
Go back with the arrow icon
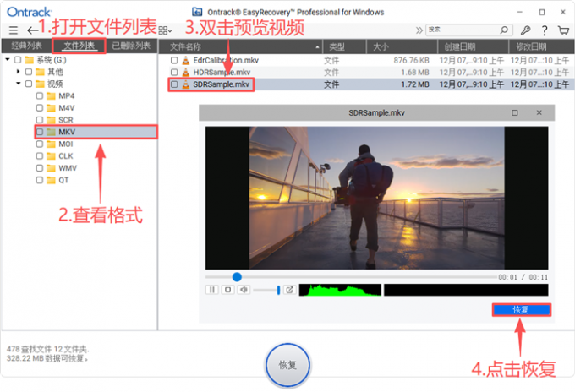tap(32, 30)
